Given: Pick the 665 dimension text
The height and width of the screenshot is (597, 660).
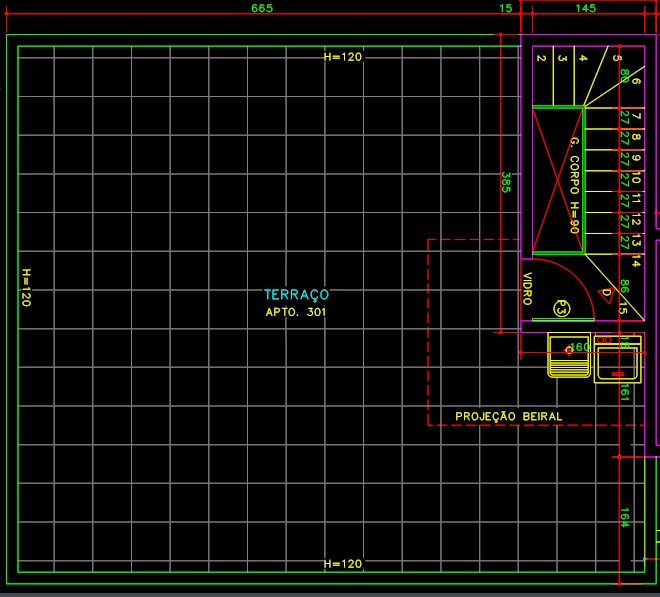Looking at the screenshot, I should tap(262, 8).
